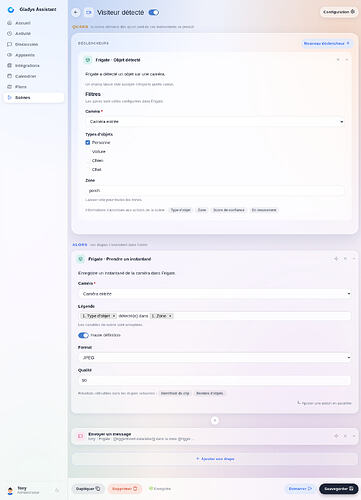Click the Exécutée status at the bottom
The height and width of the screenshot is (500, 361).
160,489
